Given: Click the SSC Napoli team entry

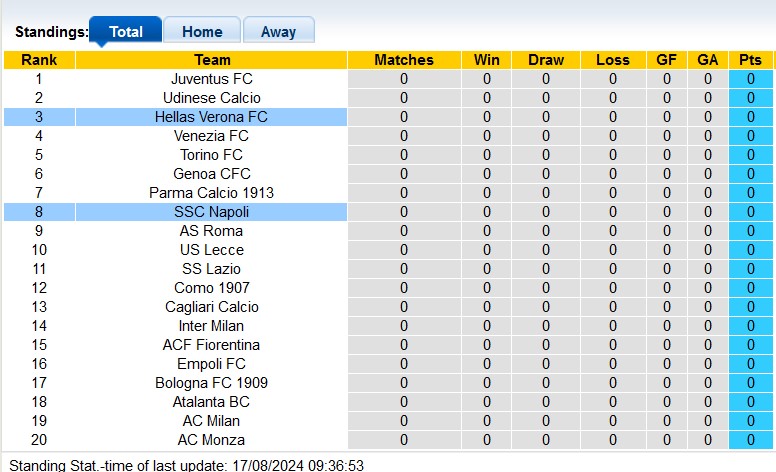Looking at the screenshot, I should [x=211, y=212].
